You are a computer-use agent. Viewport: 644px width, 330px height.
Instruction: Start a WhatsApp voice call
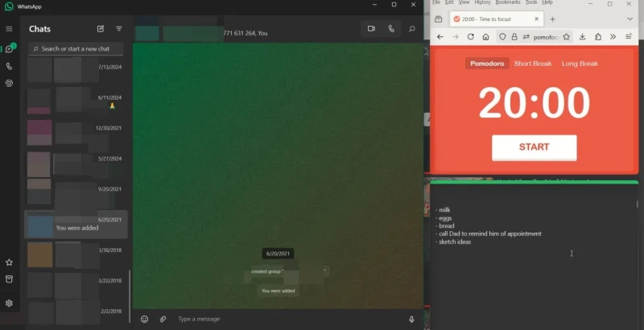[391, 29]
